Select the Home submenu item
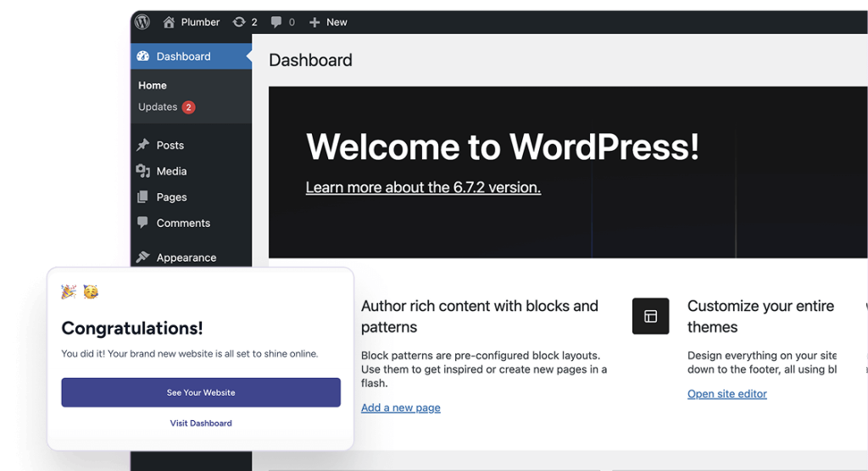Viewport: 868px width, 471px height. (x=153, y=86)
